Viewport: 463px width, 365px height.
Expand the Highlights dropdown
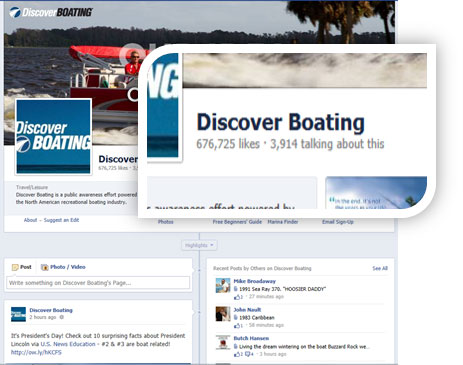pyautogui.click(x=199, y=245)
